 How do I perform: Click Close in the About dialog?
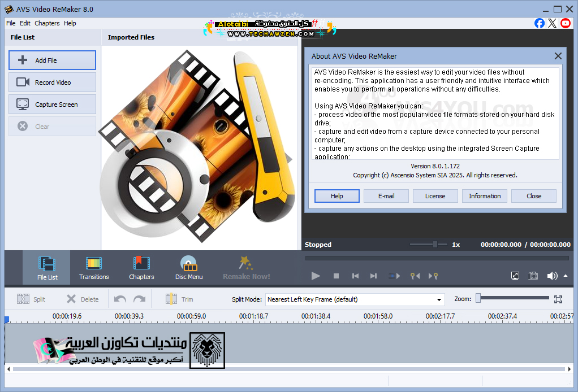(534, 196)
